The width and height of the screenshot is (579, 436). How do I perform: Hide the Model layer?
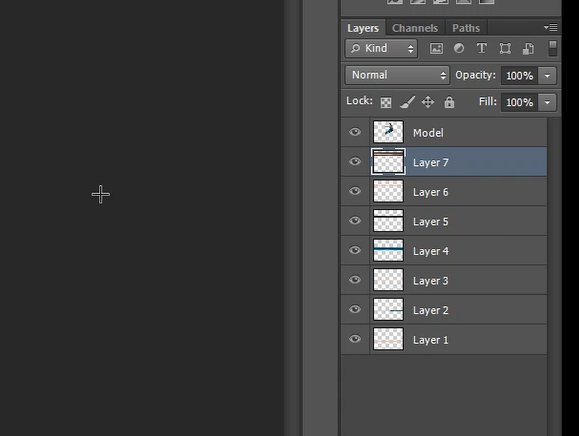tap(355, 132)
